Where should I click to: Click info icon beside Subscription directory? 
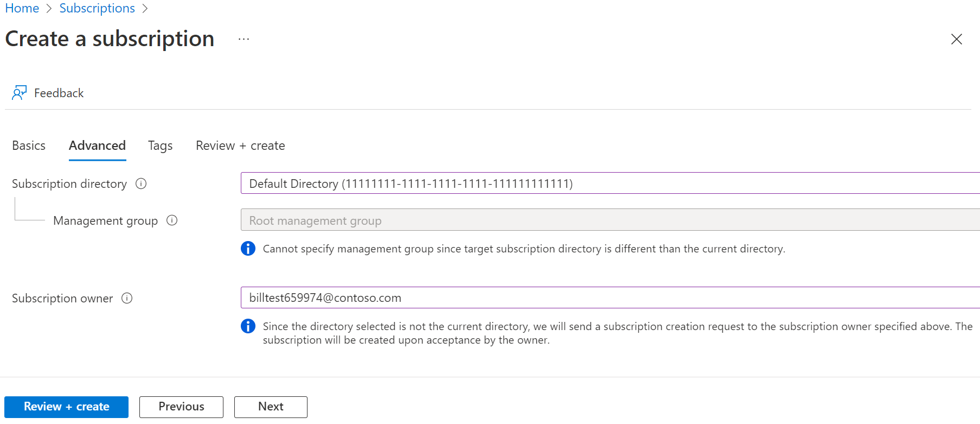coord(141,183)
